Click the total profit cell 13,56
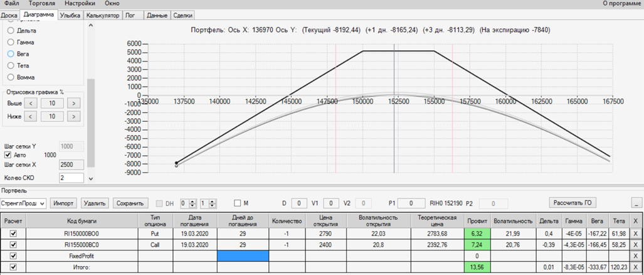 tap(477, 267)
